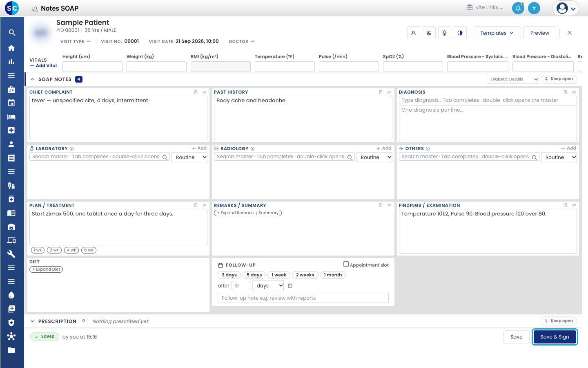The height and width of the screenshot is (368, 588).
Task: Collapse the SOAP Notes section
Action: (32, 79)
